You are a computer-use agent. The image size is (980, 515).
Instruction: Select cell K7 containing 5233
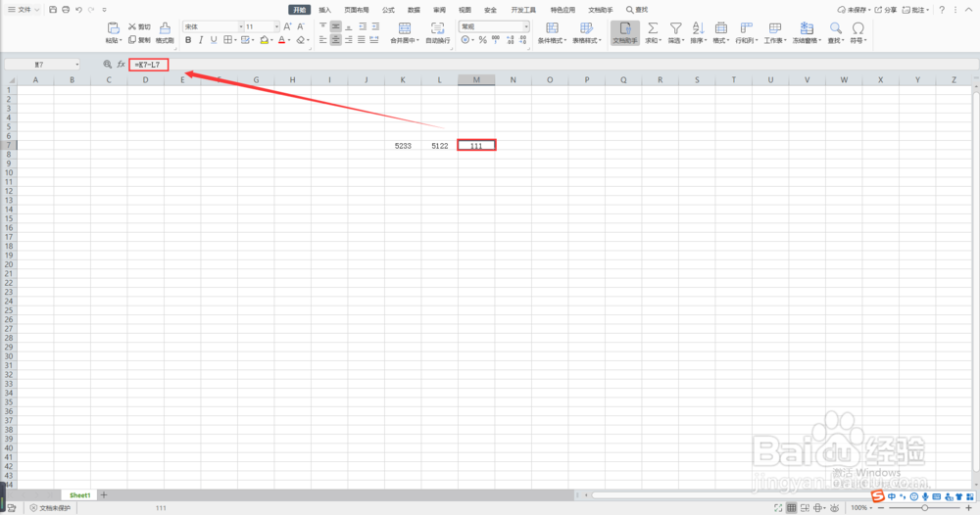click(403, 146)
